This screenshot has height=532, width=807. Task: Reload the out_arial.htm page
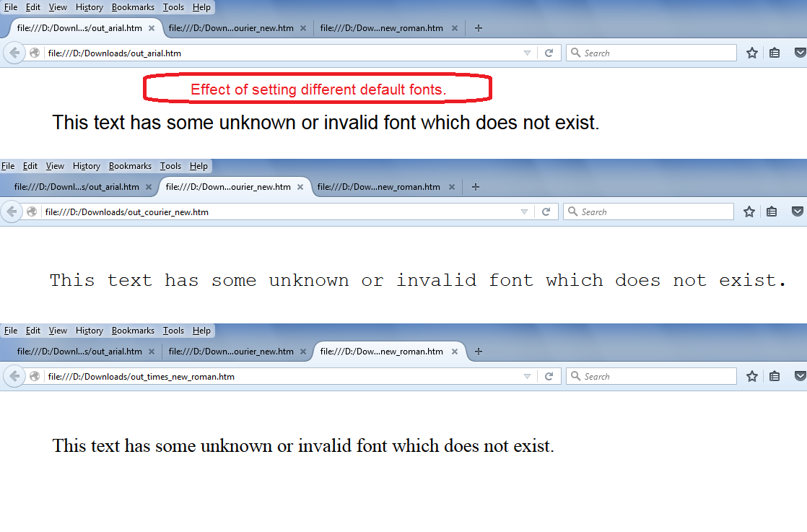point(549,52)
